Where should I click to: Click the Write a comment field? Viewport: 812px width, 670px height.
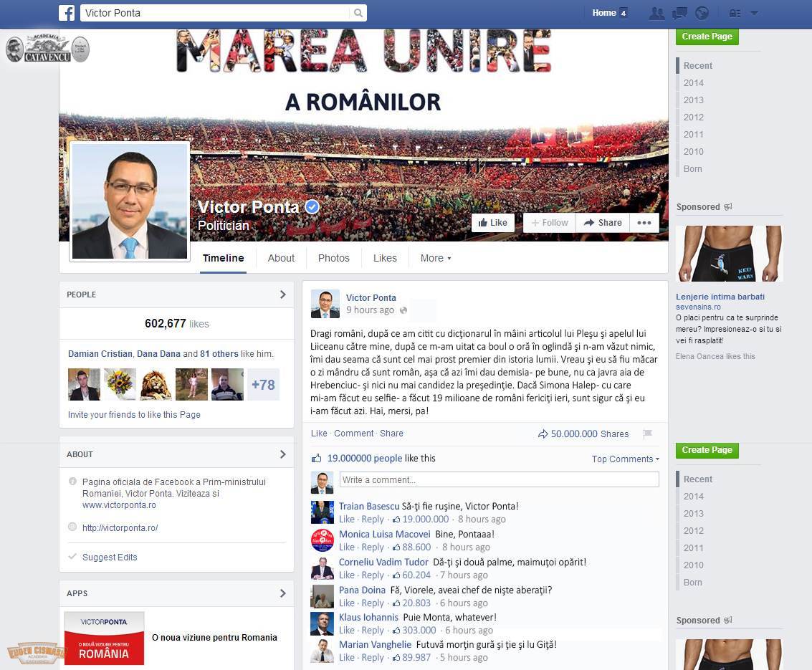[x=500, y=480]
